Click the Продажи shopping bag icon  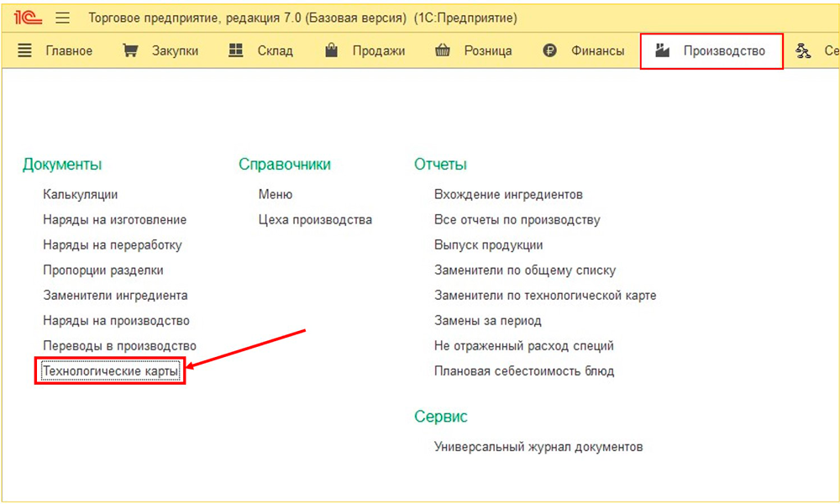tap(332, 50)
